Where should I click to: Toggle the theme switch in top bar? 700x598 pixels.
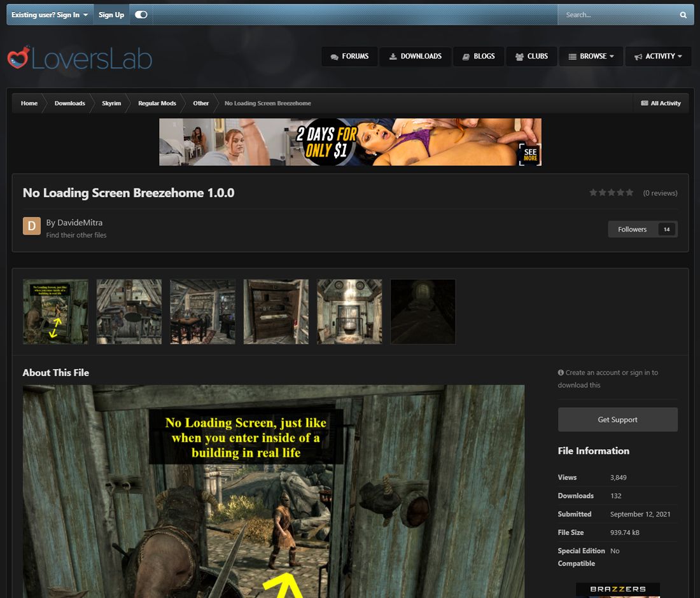[x=141, y=15]
